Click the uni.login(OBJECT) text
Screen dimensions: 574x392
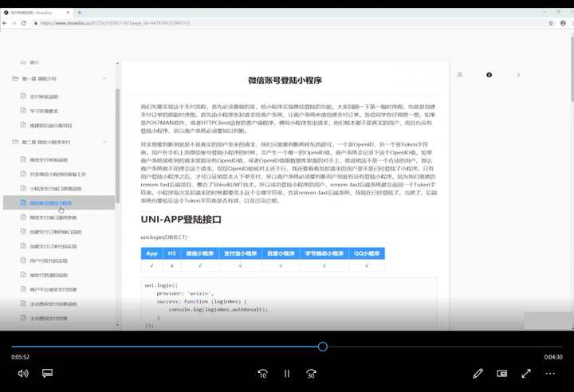tap(163, 237)
